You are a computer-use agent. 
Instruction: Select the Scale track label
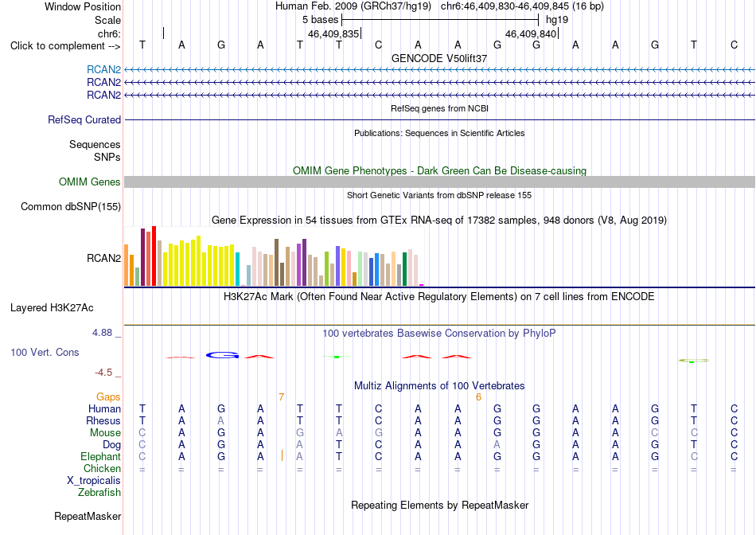click(107, 20)
